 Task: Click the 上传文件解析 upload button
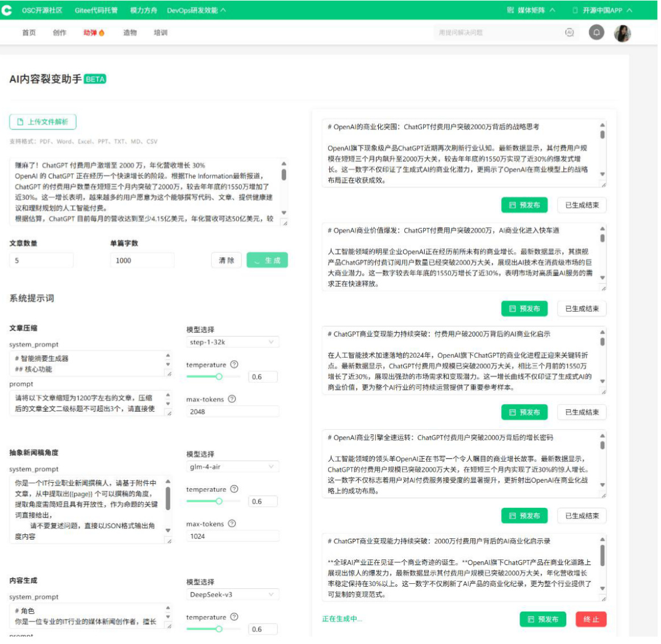click(43, 122)
